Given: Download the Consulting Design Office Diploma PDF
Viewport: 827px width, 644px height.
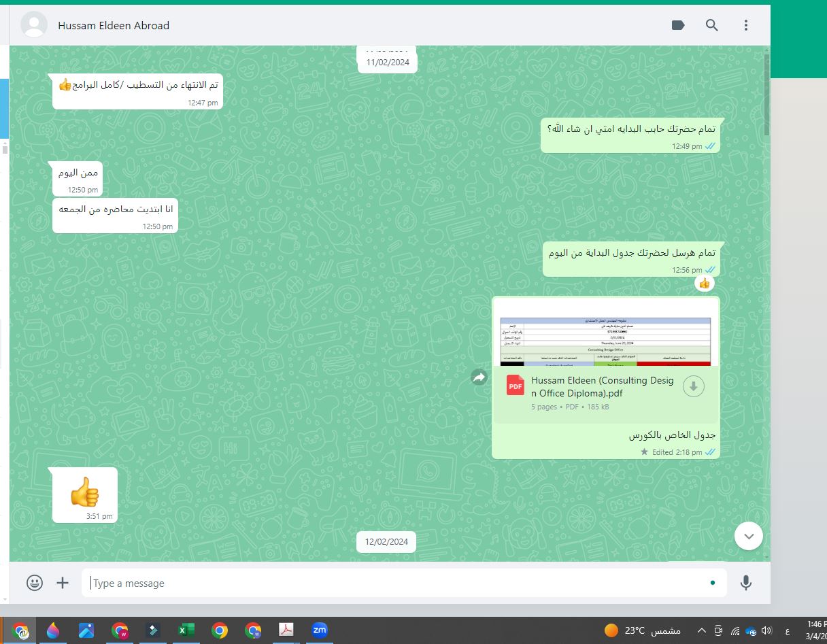Looking at the screenshot, I should pyautogui.click(x=693, y=386).
